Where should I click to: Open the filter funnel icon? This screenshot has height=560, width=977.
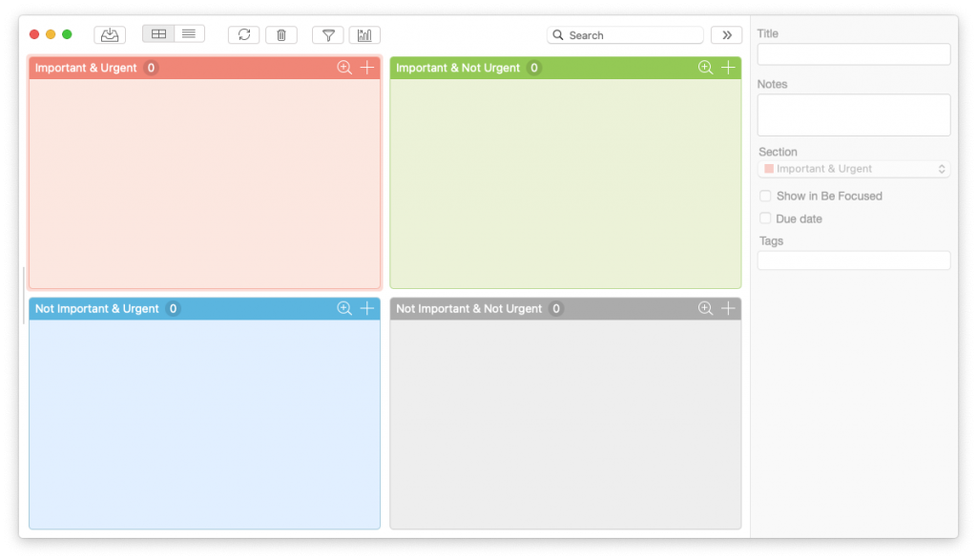coord(328,35)
